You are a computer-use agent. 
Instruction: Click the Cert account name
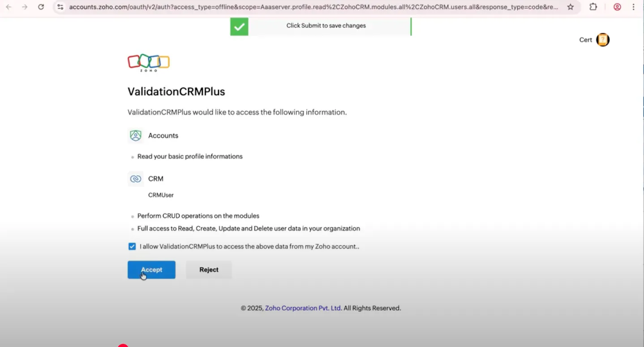pos(586,40)
